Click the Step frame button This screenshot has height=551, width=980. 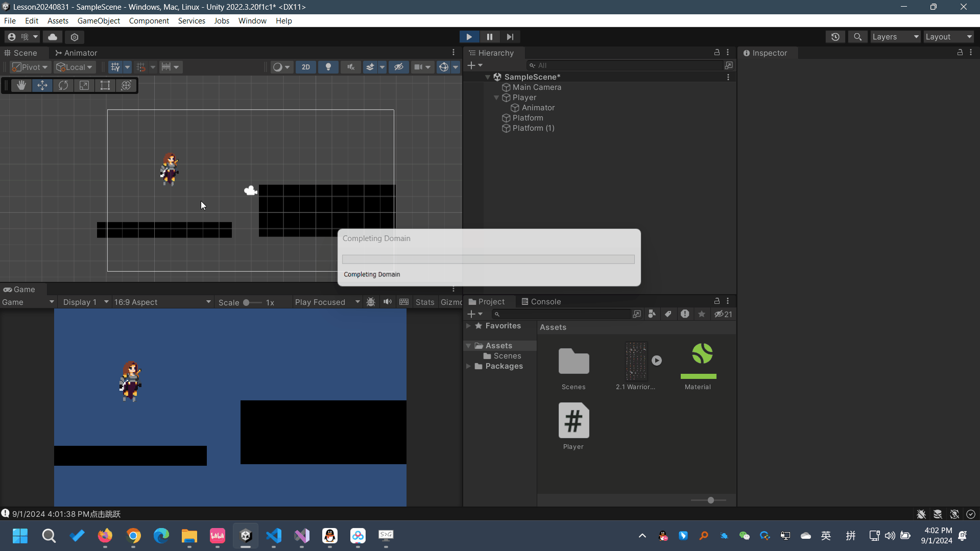510,37
